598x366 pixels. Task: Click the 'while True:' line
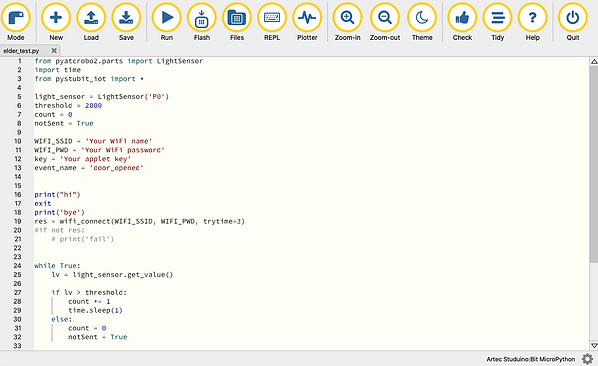click(57, 266)
